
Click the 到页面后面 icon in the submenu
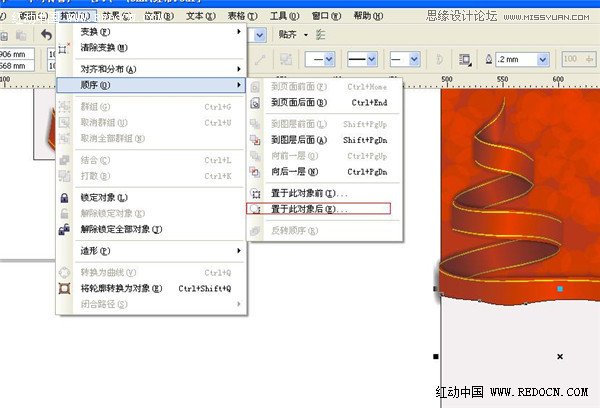coord(255,103)
